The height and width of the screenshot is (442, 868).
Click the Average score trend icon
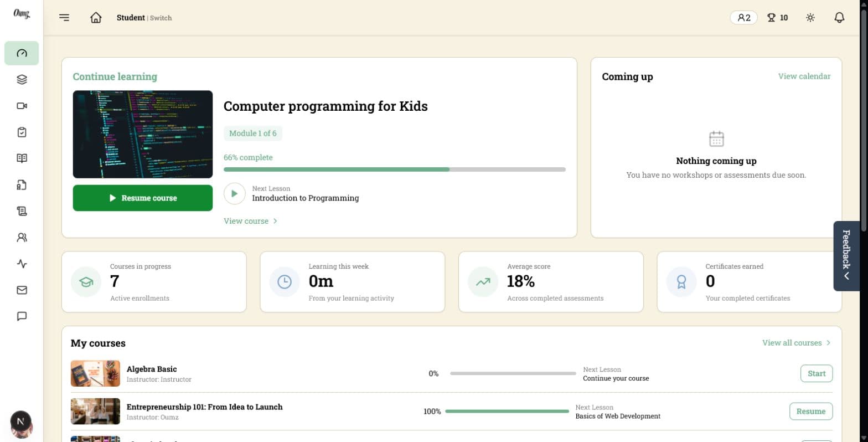click(483, 282)
